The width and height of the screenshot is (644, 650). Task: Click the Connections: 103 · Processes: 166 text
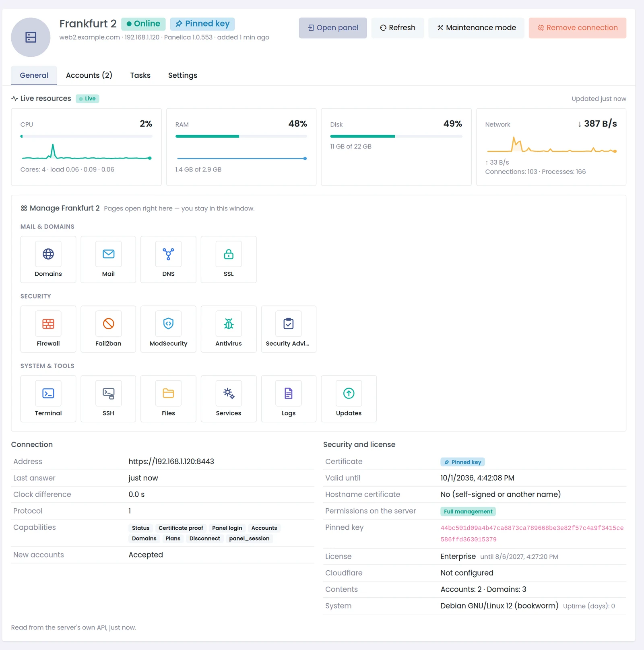point(535,171)
